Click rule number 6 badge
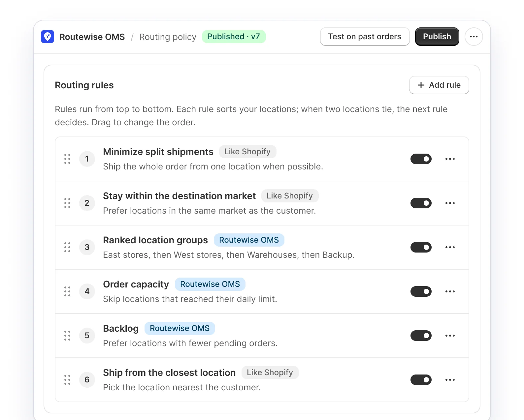Screen dimensions: 524x420 (87, 380)
